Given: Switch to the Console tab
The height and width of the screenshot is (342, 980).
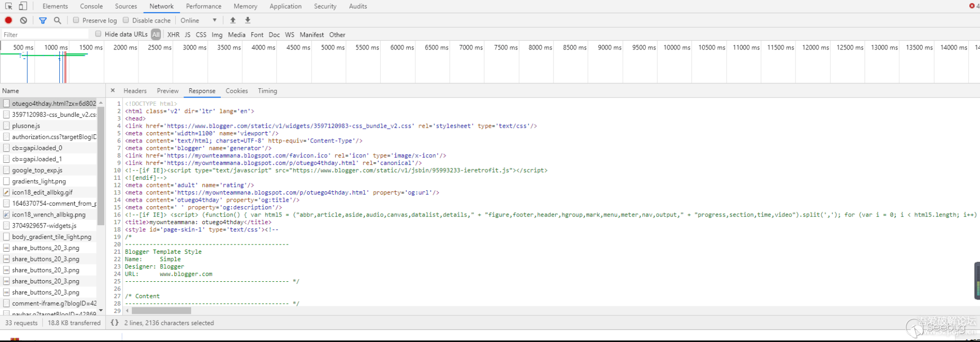Looking at the screenshot, I should click(x=91, y=6).
